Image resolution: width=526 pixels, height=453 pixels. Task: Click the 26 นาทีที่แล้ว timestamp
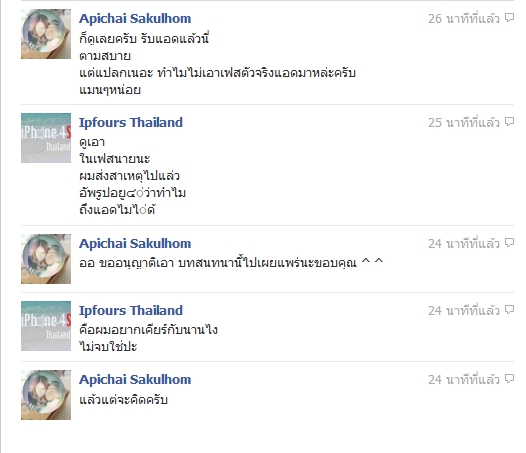(464, 18)
